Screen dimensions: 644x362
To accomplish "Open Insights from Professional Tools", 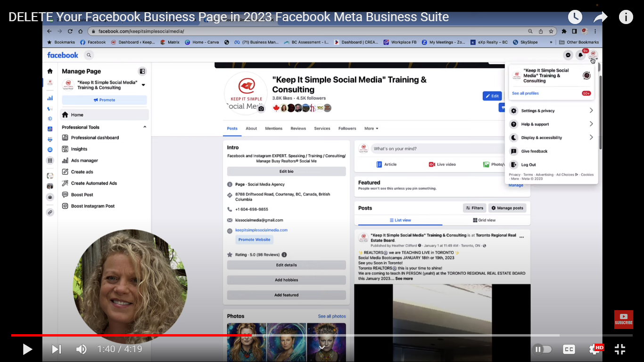I will (78, 149).
